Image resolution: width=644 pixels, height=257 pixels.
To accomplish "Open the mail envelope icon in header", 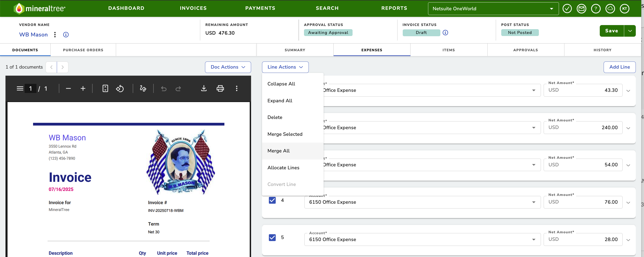I will pos(581,9).
